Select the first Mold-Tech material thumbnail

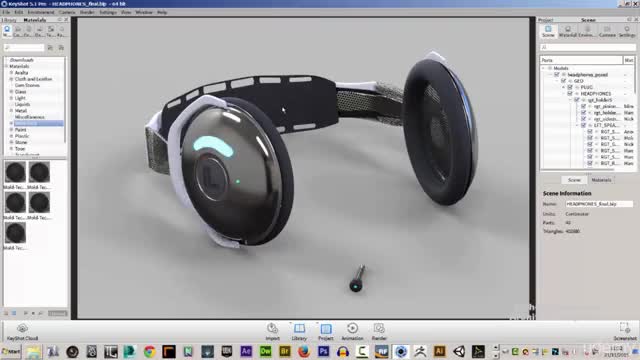pos(15,172)
